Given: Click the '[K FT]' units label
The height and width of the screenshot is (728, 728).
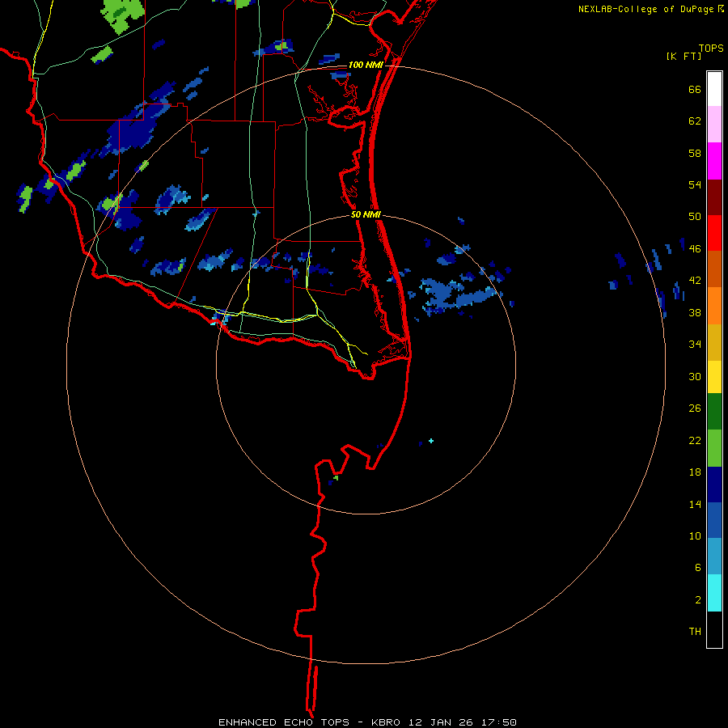Looking at the screenshot, I should [684, 56].
